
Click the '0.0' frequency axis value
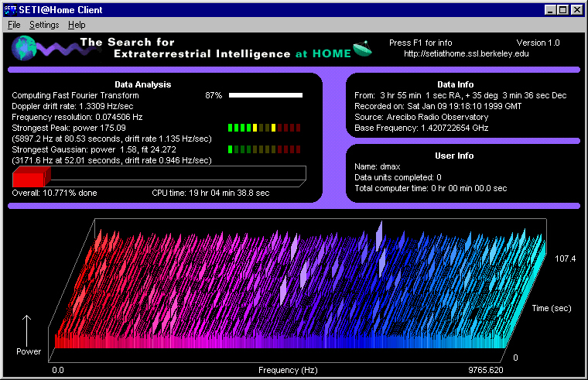click(x=58, y=370)
